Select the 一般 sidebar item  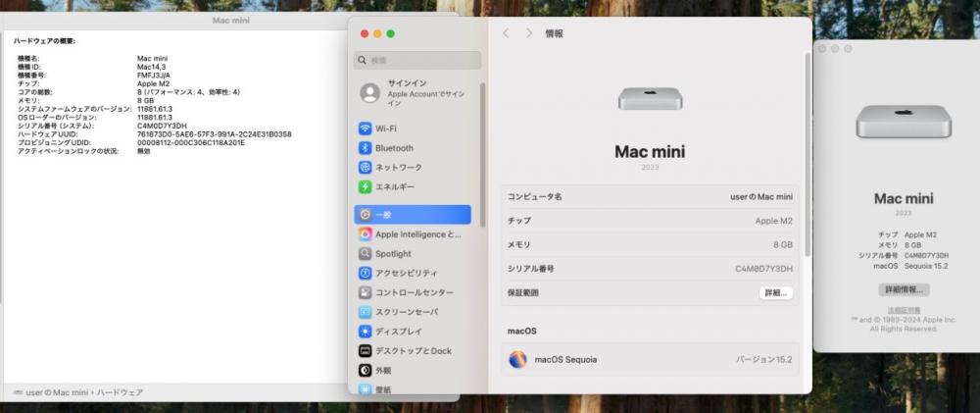point(413,215)
